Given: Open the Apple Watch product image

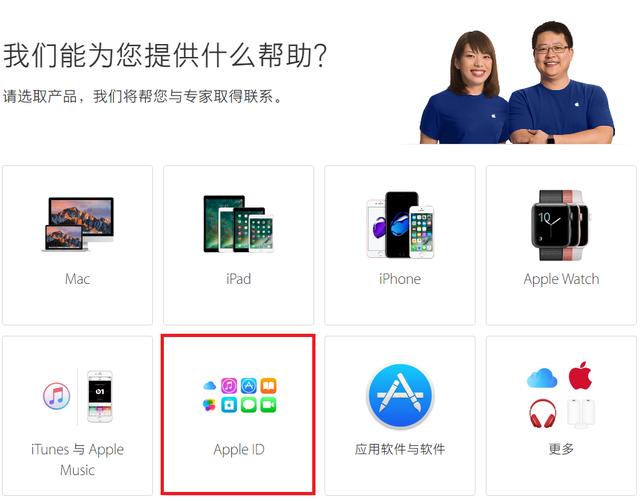Looking at the screenshot, I should point(561,225).
